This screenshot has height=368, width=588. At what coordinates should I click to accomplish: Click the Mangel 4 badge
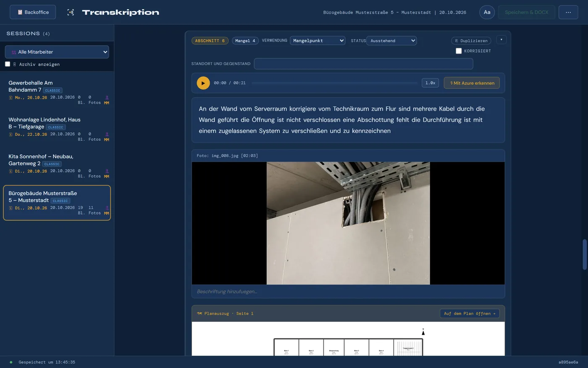[x=245, y=41]
